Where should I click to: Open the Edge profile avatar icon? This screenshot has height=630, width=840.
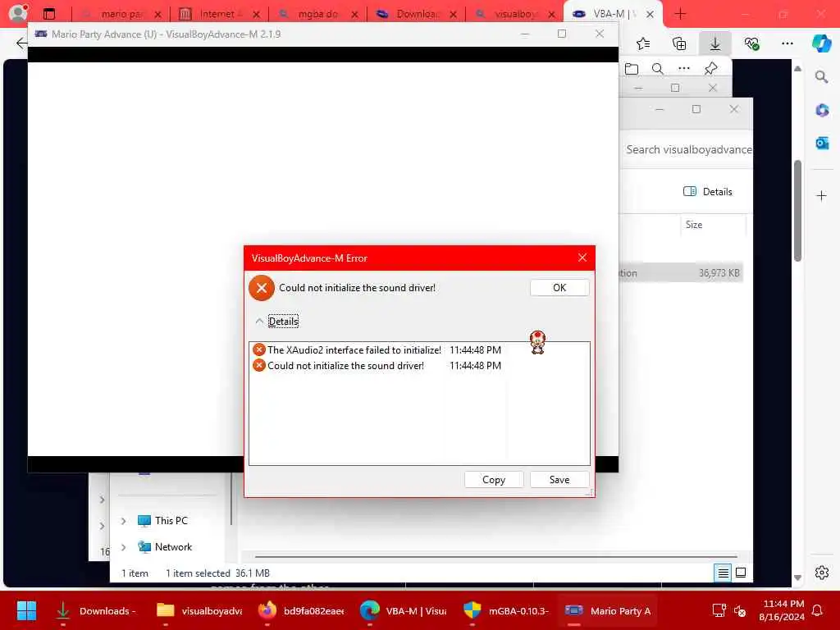(x=18, y=13)
